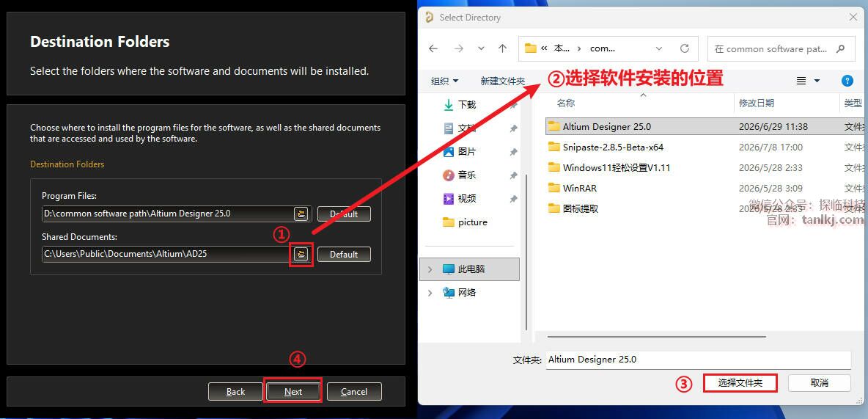The width and height of the screenshot is (868, 419).
Task: Go up one folder level
Action: (x=503, y=48)
